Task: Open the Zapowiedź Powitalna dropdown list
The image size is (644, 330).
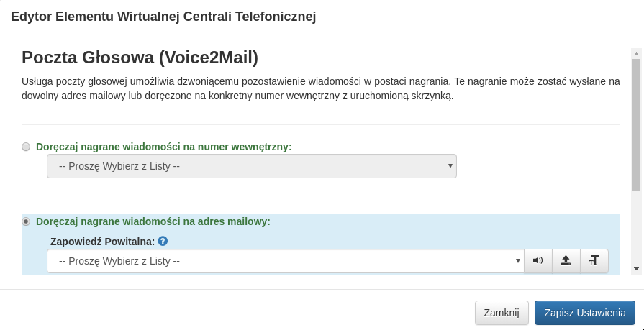Action: tap(284, 261)
